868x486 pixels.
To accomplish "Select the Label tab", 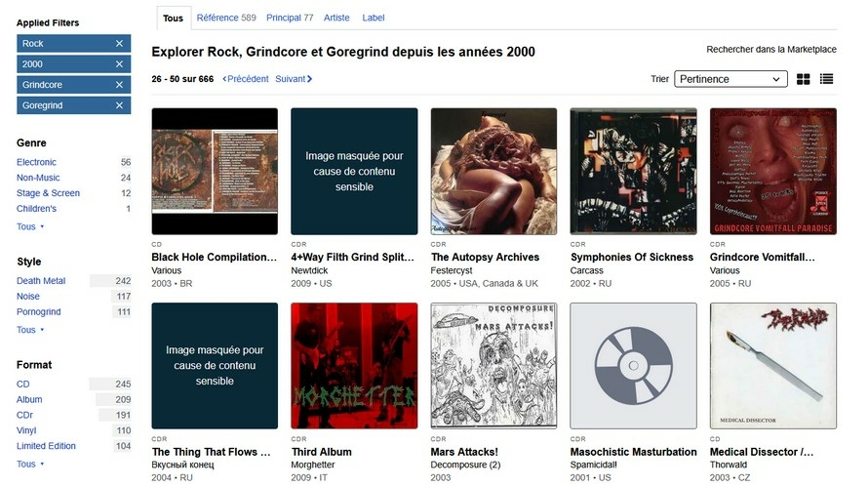I will click(373, 18).
